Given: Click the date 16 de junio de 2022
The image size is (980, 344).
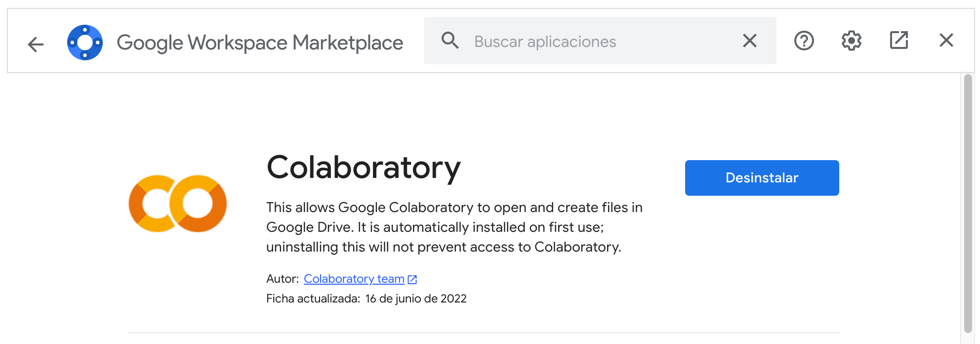Looking at the screenshot, I should 416,299.
